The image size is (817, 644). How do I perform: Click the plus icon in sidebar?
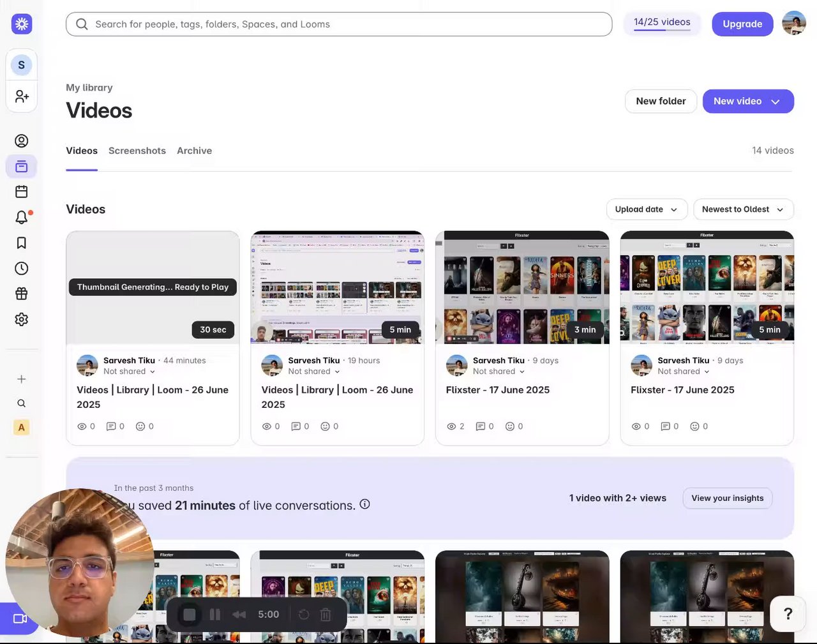click(x=22, y=379)
